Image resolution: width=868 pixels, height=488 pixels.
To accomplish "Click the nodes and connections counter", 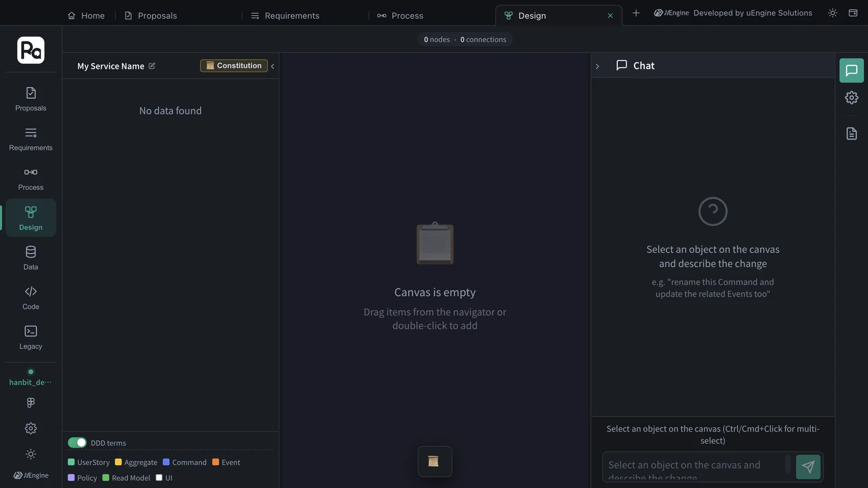I will pyautogui.click(x=465, y=40).
